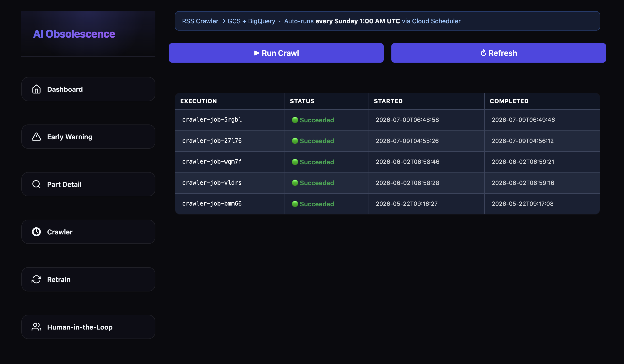Click green status dot for crawler-job-vldrs
624x364 pixels.
[x=295, y=183]
